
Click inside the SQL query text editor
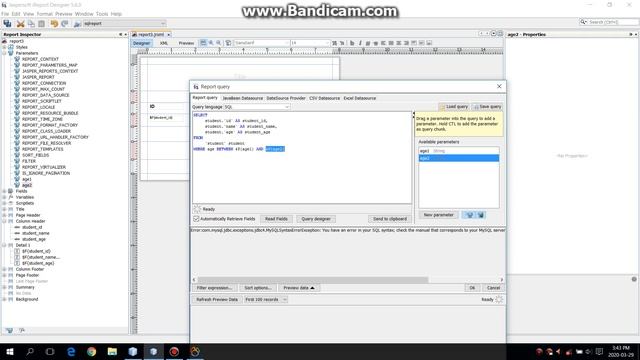tap(302, 158)
